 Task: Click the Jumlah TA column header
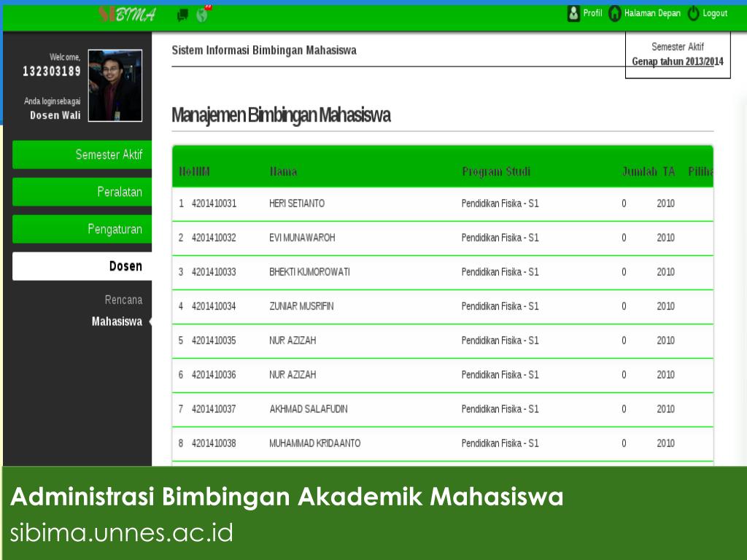point(648,171)
